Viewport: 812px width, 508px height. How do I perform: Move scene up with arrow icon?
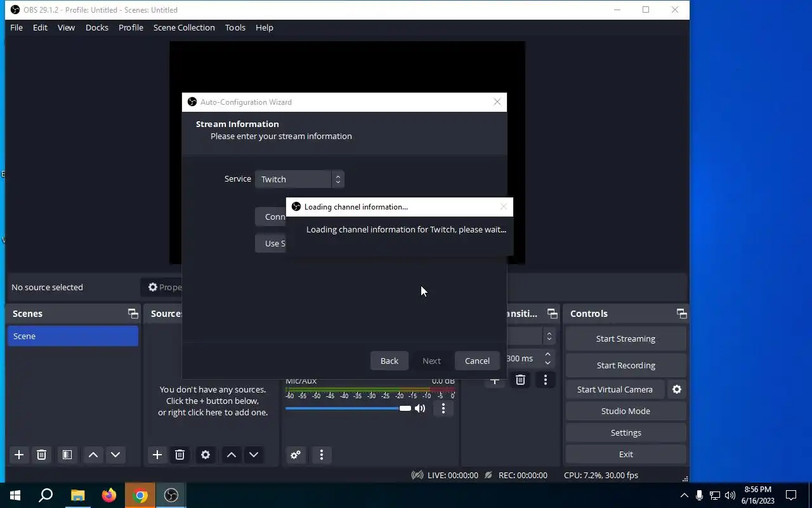[93, 455]
